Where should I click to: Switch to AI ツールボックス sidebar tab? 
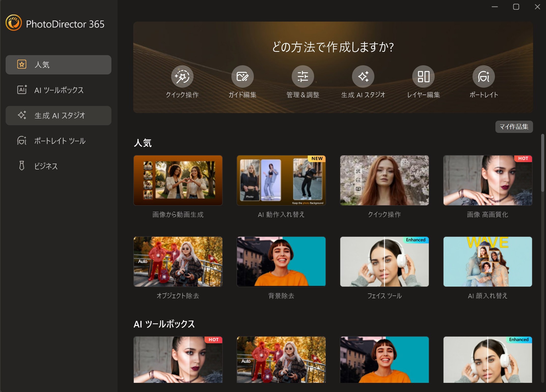point(58,90)
